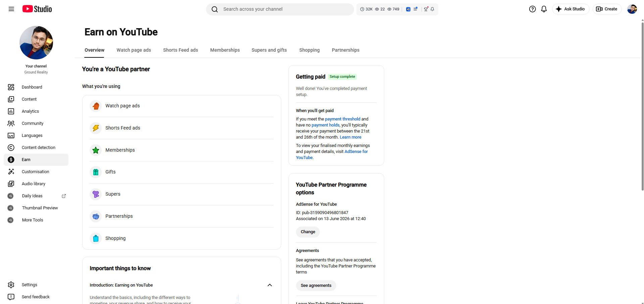Viewport: 644px width, 304px height.
Task: Open Partnerships row in What you're using
Action: 182,216
